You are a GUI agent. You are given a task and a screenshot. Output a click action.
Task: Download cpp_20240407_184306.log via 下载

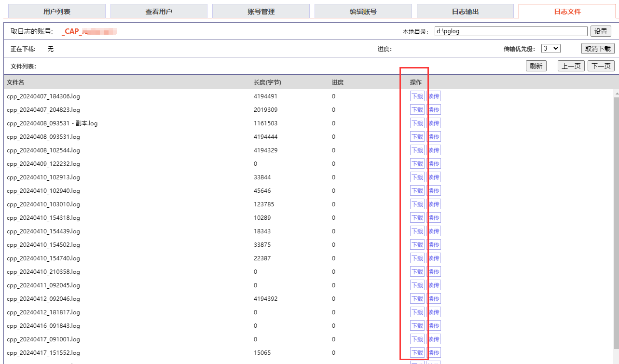(417, 96)
